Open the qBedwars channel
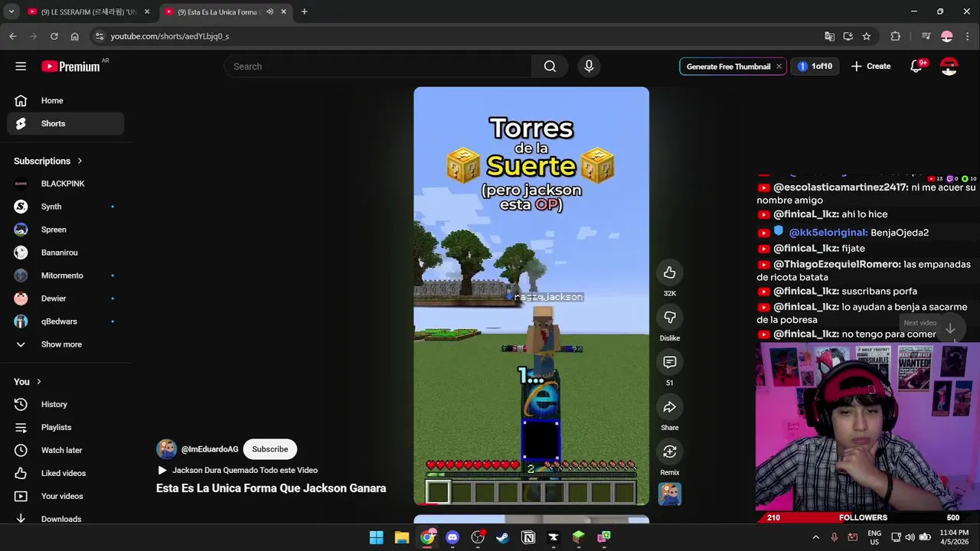The image size is (980, 551). pos(66,321)
